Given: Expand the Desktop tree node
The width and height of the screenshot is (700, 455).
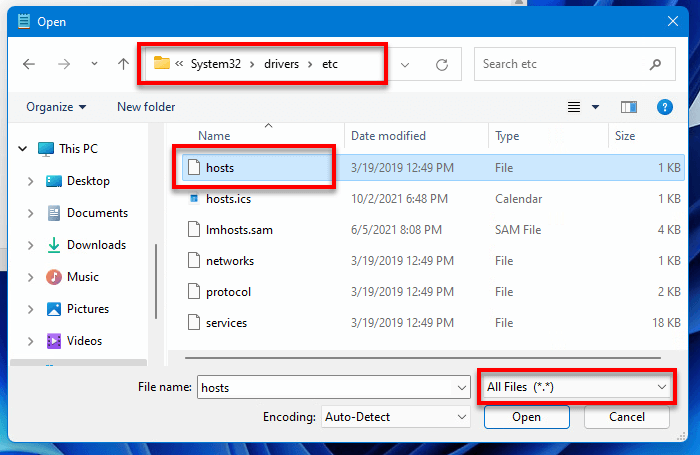Looking at the screenshot, I should [30, 181].
